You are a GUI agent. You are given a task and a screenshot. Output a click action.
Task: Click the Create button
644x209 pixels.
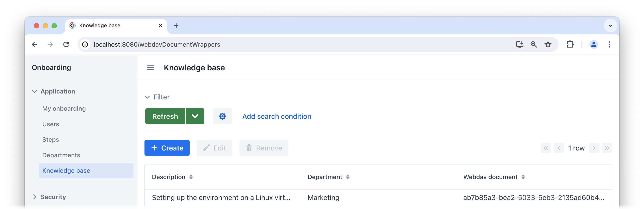point(167,148)
